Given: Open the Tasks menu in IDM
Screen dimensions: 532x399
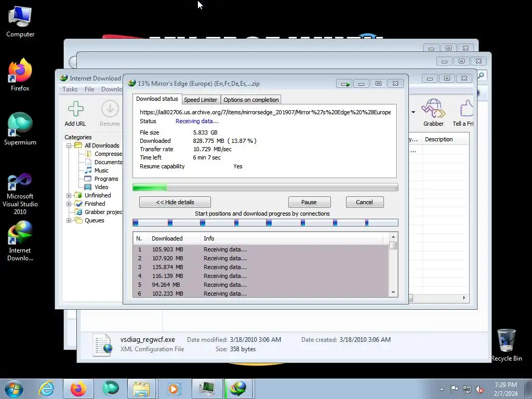Looking at the screenshot, I should click(x=70, y=89).
